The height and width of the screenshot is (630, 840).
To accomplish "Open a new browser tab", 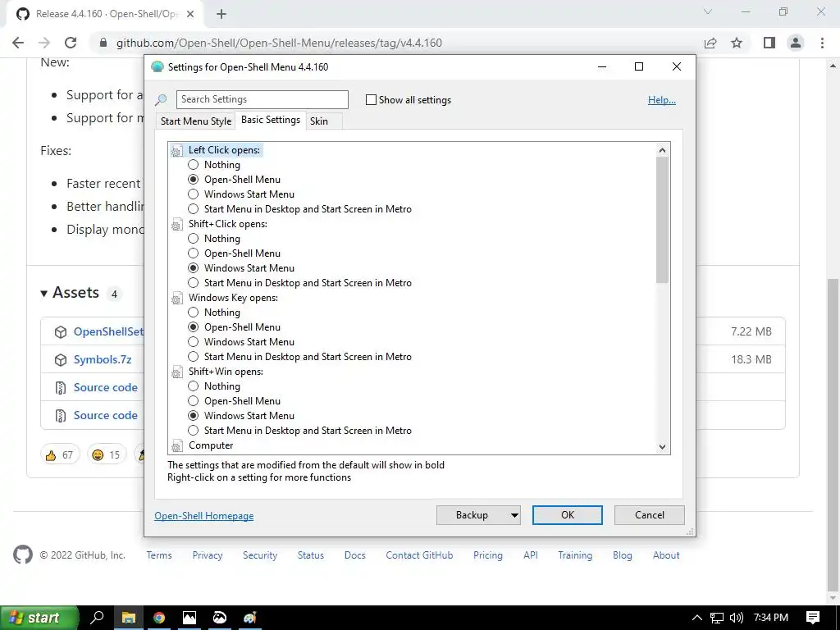I will tap(221, 15).
